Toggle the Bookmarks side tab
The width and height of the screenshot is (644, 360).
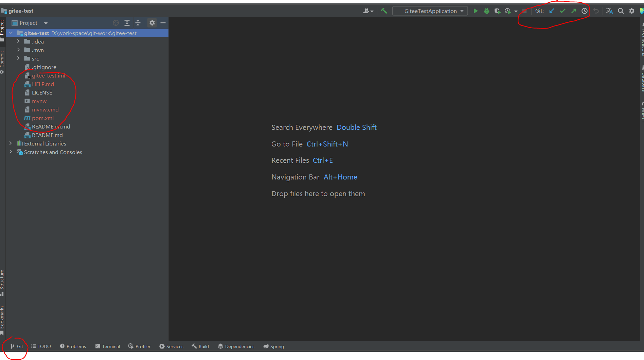coord(2,320)
